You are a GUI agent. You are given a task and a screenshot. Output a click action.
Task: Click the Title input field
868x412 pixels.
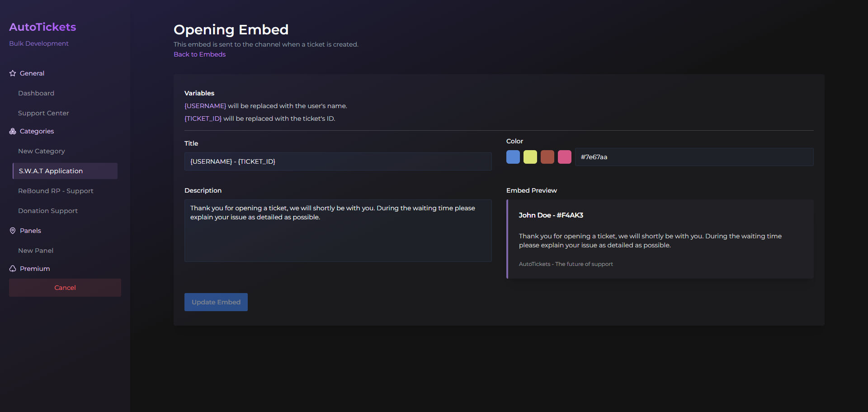pyautogui.click(x=338, y=161)
